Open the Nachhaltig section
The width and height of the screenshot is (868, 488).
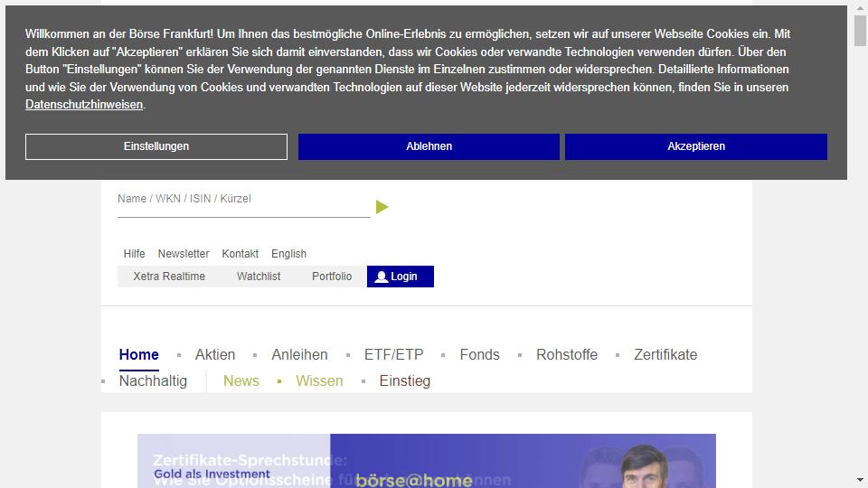point(153,380)
